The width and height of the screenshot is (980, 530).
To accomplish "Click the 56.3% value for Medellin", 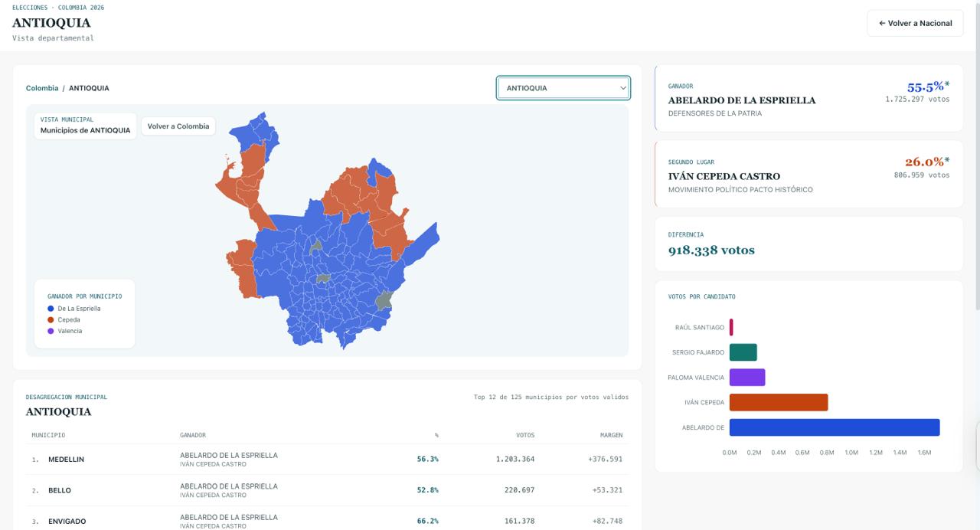I will pyautogui.click(x=428, y=460).
